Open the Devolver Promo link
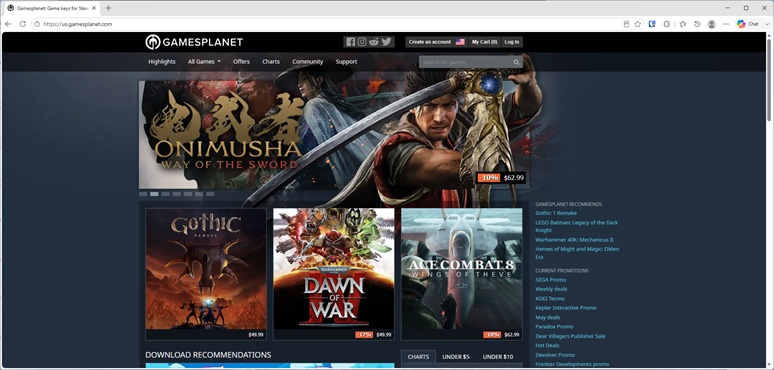The image size is (774, 370). click(x=555, y=355)
